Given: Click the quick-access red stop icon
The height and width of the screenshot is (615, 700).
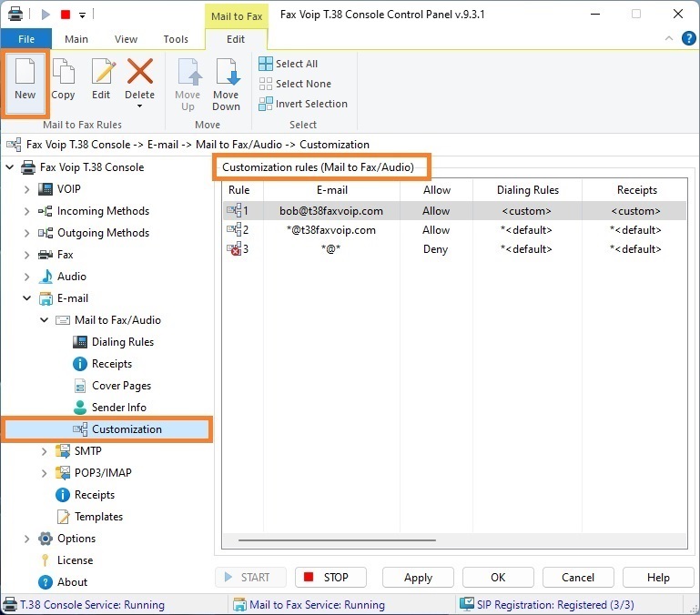Looking at the screenshot, I should pos(66,15).
